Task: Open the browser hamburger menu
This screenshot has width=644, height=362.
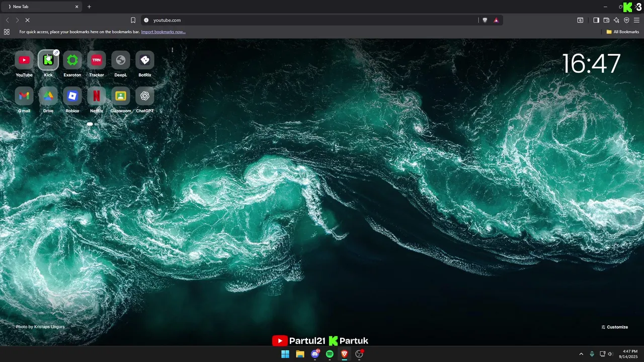Action: coord(636,20)
